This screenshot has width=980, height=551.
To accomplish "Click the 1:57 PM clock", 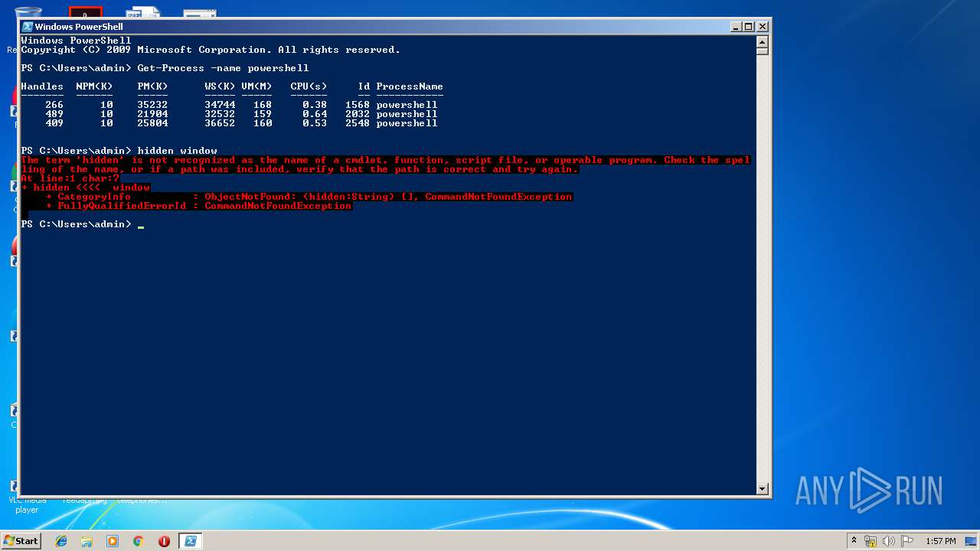I will coord(941,541).
